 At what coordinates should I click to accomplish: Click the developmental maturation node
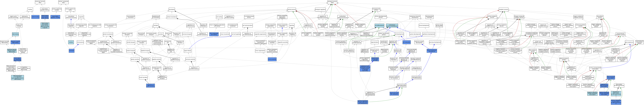click(x=430, y=17)
